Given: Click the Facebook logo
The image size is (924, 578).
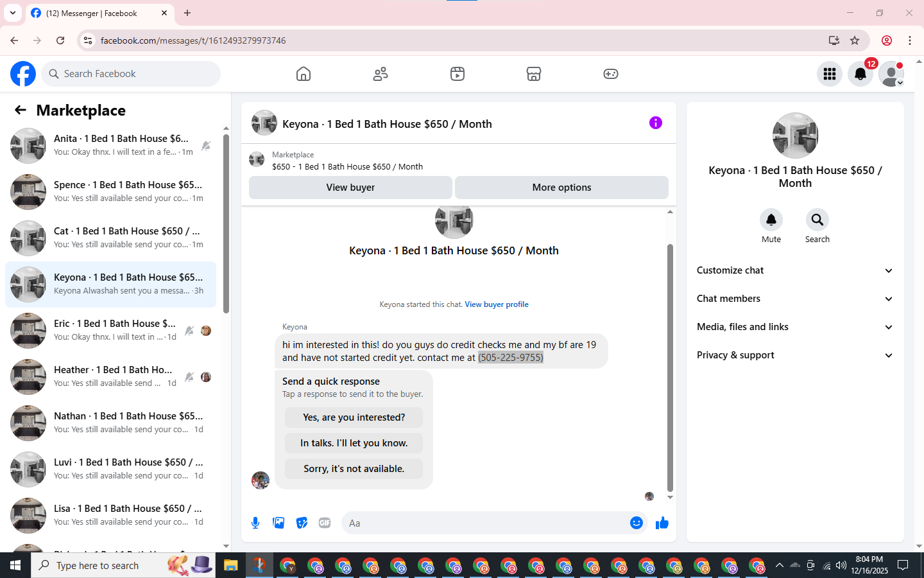Looking at the screenshot, I should tap(23, 74).
